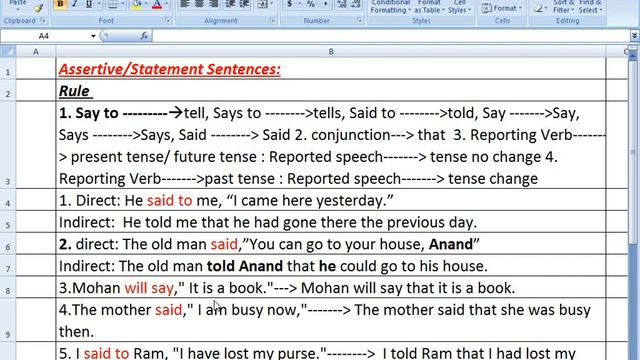Increase indent
640x360 pixels.
tap(244, 4)
